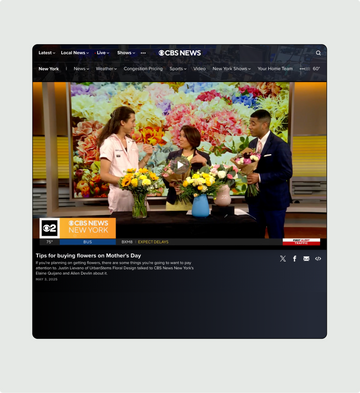Click the May 3, 2025 date text
Image resolution: width=360 pixels, height=393 pixels.
click(47, 279)
